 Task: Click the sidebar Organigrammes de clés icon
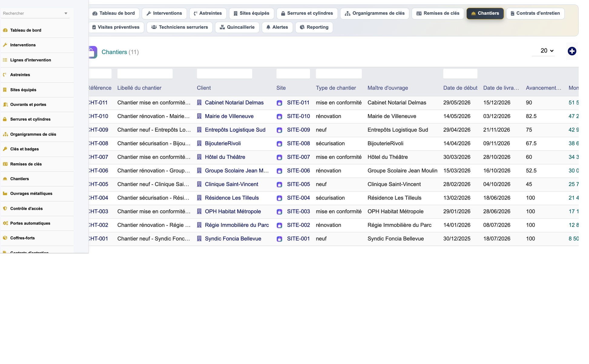(x=5, y=134)
